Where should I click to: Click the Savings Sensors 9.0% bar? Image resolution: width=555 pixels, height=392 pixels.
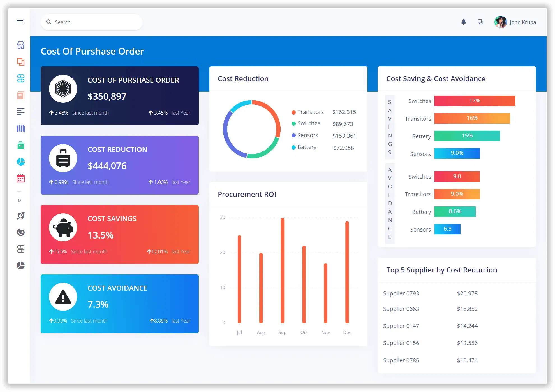coord(457,153)
